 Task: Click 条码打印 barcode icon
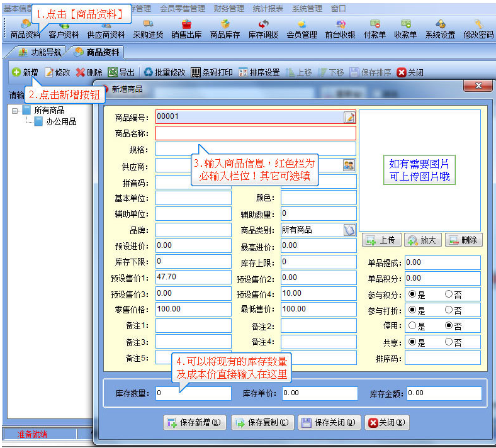(x=196, y=72)
